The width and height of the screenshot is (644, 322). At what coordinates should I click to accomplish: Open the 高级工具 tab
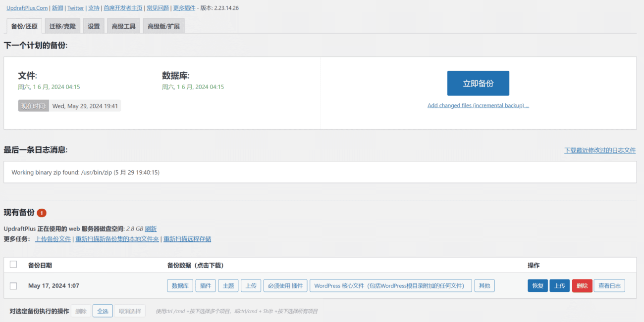[123, 26]
